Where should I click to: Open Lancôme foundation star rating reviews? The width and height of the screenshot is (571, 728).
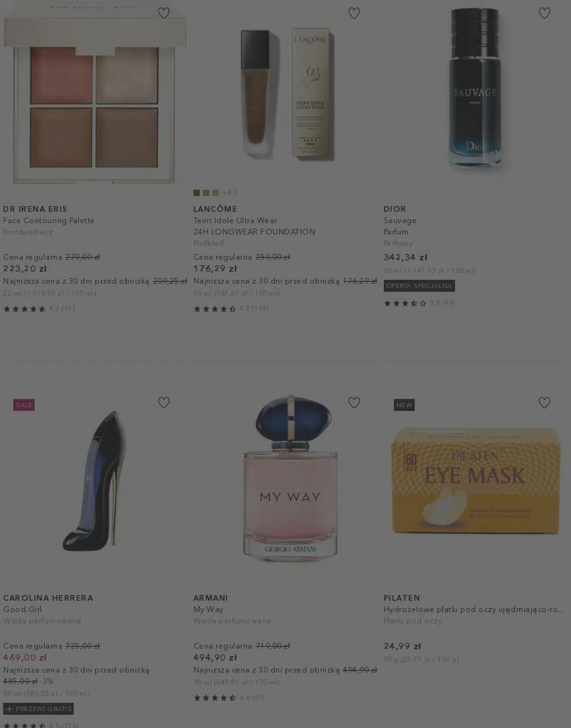tap(231, 309)
